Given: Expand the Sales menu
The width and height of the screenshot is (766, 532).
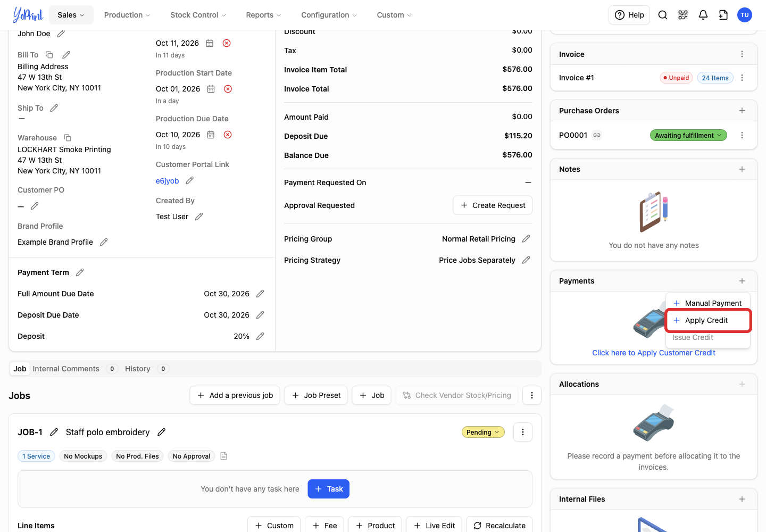Looking at the screenshot, I should tap(71, 15).
